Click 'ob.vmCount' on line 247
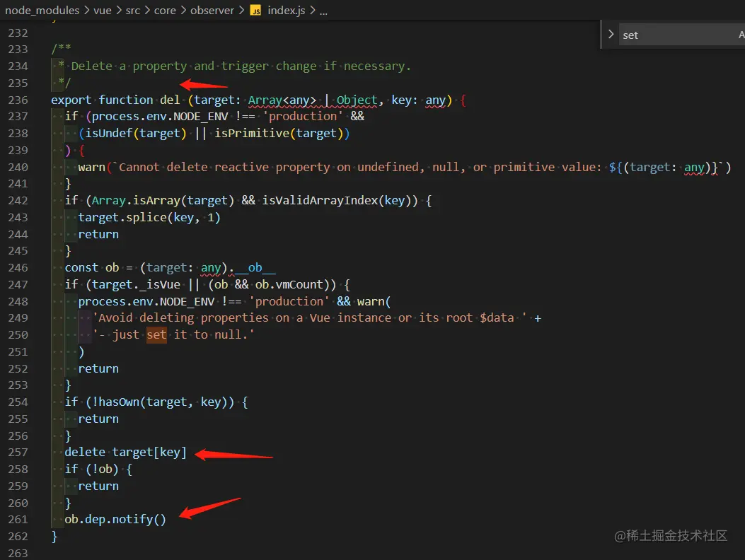Image resolution: width=745 pixels, height=560 pixels. point(289,284)
